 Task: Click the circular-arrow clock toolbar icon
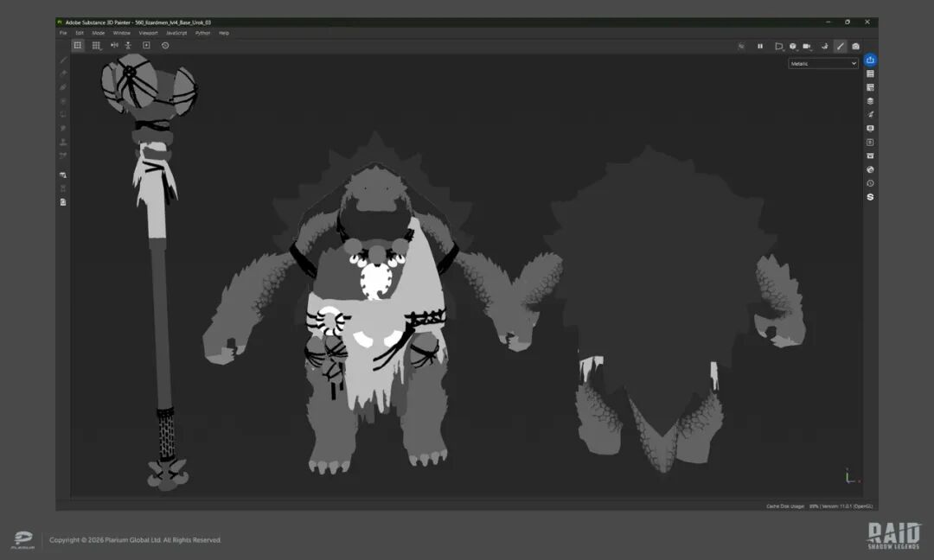165,45
